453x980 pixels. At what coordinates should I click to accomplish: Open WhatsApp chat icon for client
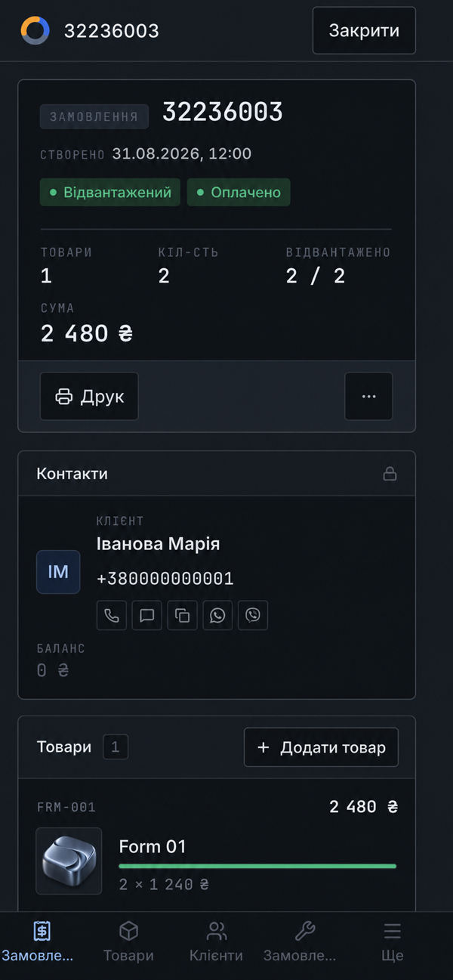click(217, 615)
